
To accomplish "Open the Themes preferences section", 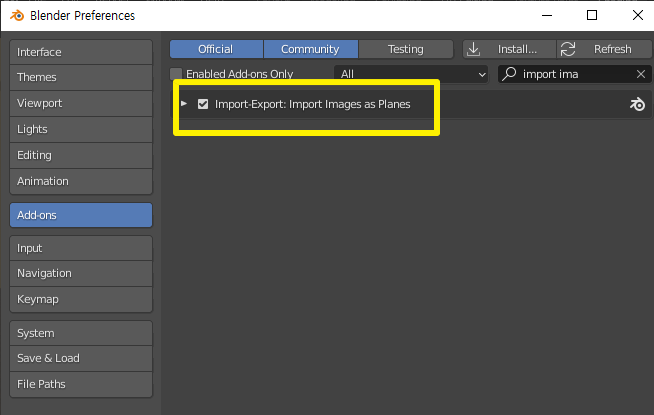I will 81,78.
